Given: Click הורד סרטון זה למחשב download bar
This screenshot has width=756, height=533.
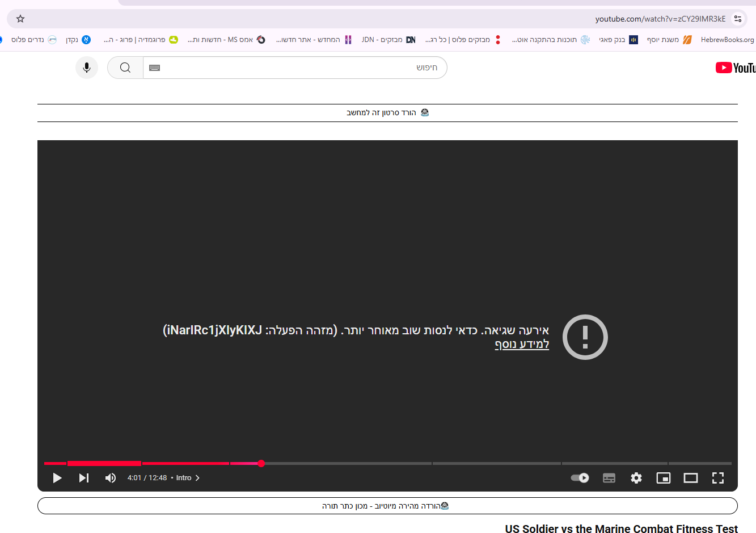Looking at the screenshot, I should click(387, 113).
